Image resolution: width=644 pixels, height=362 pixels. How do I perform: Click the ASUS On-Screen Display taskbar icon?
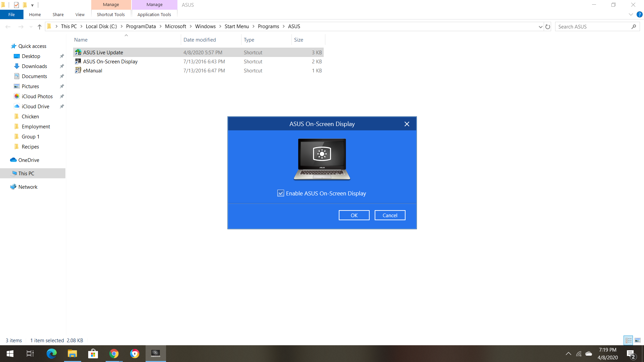click(x=156, y=353)
